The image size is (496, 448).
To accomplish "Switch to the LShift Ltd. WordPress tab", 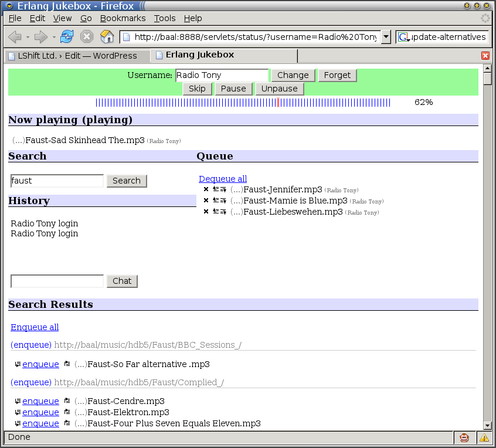I will click(76, 56).
